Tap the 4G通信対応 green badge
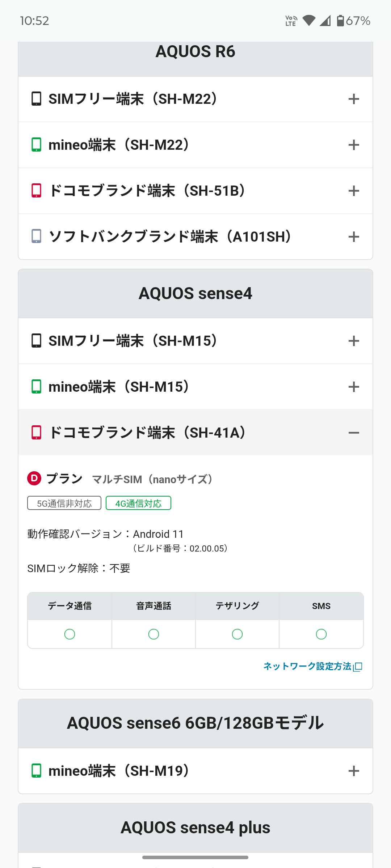391x868 pixels. point(138,503)
